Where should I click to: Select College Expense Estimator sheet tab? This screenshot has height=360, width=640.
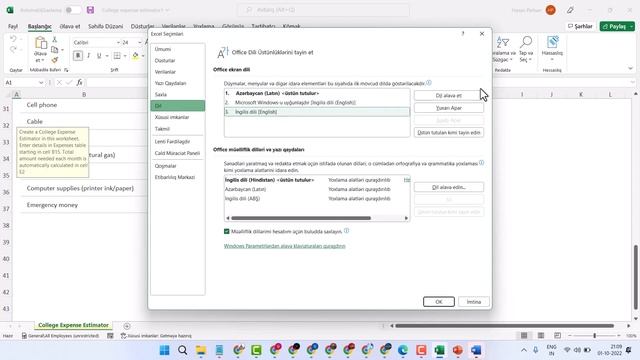coord(73,325)
